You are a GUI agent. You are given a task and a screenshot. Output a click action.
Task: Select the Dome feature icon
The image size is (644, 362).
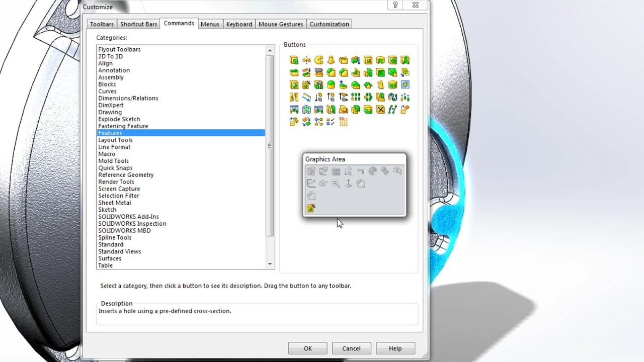(331, 84)
